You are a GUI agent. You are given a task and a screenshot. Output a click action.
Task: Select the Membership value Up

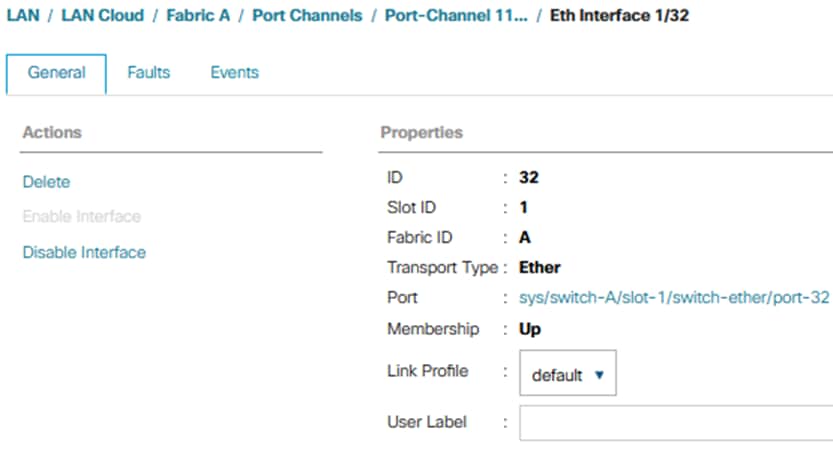click(530, 329)
